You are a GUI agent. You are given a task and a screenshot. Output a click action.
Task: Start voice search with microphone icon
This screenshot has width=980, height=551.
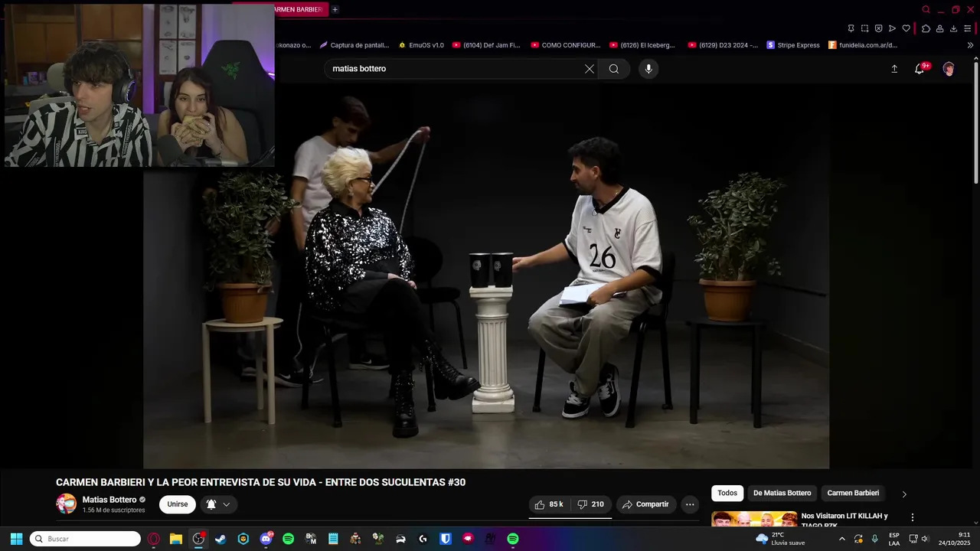[x=648, y=69]
